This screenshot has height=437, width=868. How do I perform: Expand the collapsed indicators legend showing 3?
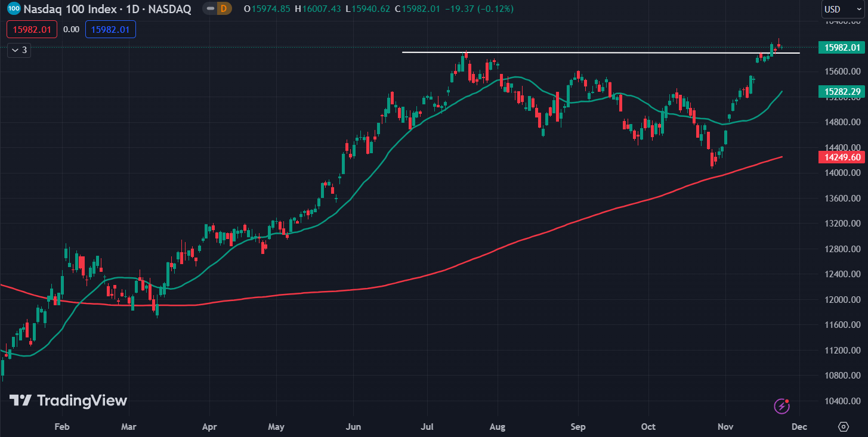(x=18, y=50)
